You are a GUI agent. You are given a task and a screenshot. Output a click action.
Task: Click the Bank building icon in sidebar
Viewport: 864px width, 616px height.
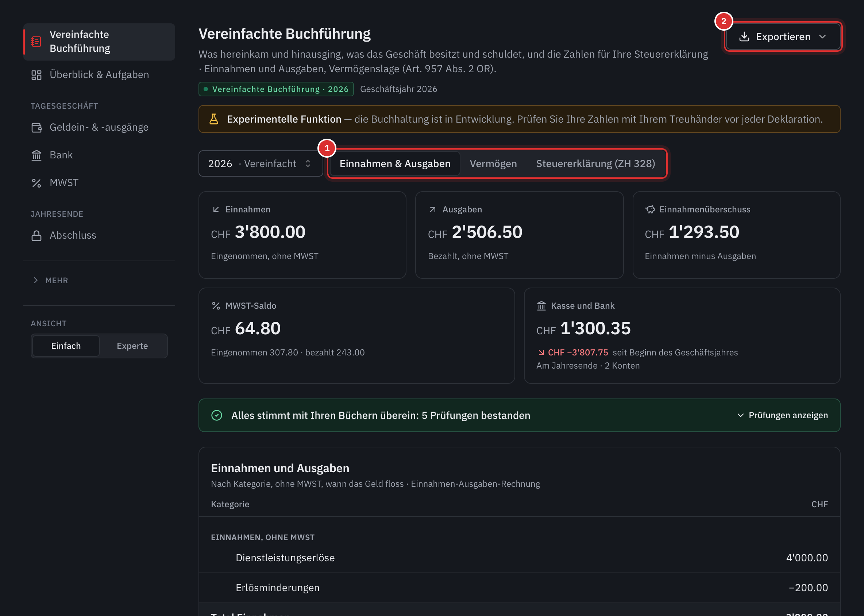click(x=36, y=155)
